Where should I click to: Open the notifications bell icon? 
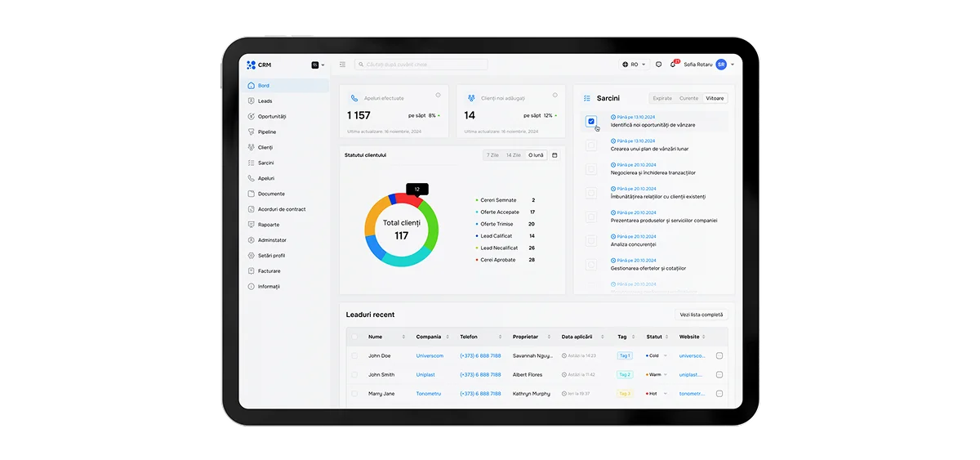click(x=673, y=65)
